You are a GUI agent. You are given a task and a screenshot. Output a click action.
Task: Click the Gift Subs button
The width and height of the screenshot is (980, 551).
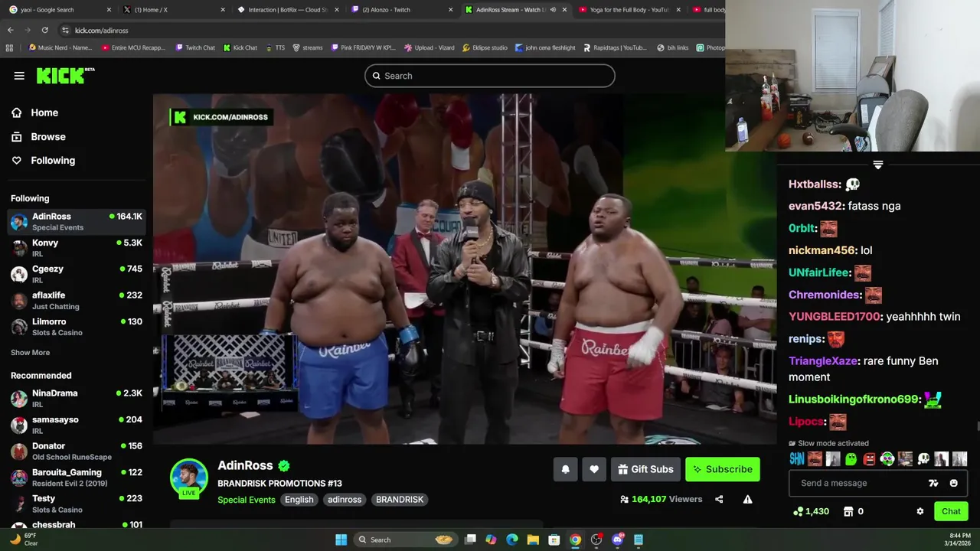tap(646, 469)
